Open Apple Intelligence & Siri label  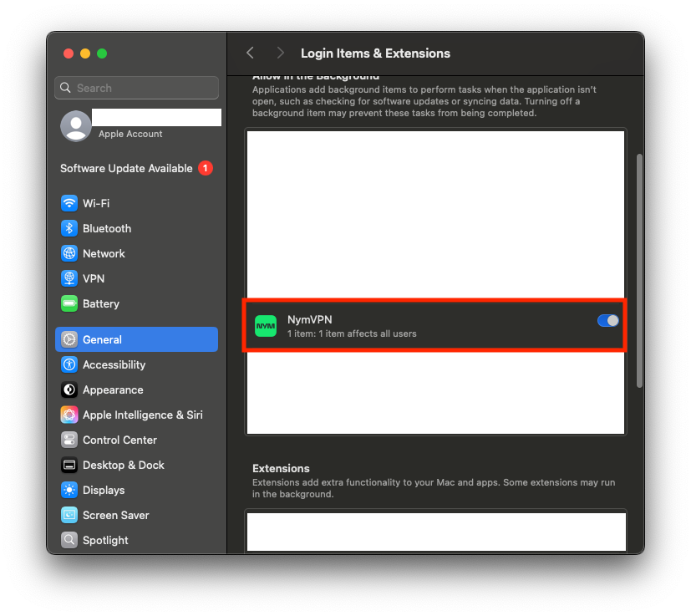click(143, 415)
